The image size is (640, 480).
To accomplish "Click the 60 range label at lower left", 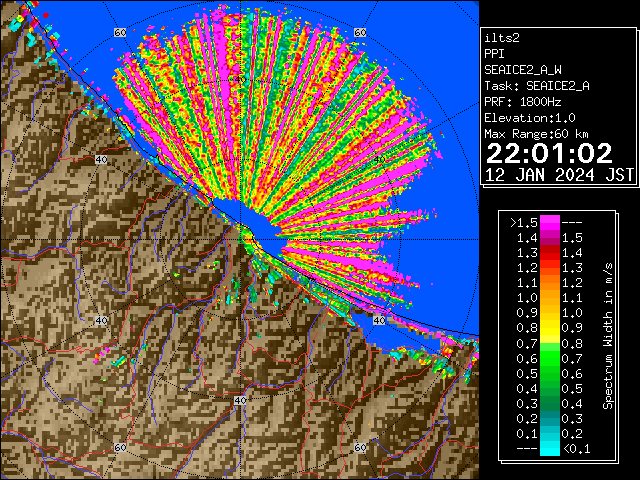I will tap(120, 447).
